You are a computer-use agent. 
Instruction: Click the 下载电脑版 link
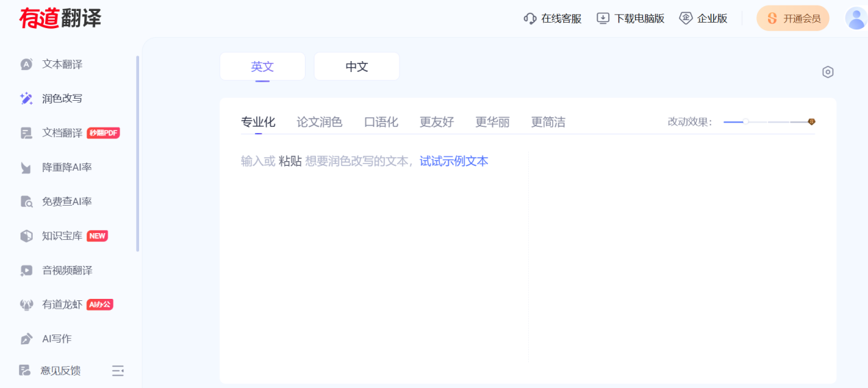click(x=639, y=19)
